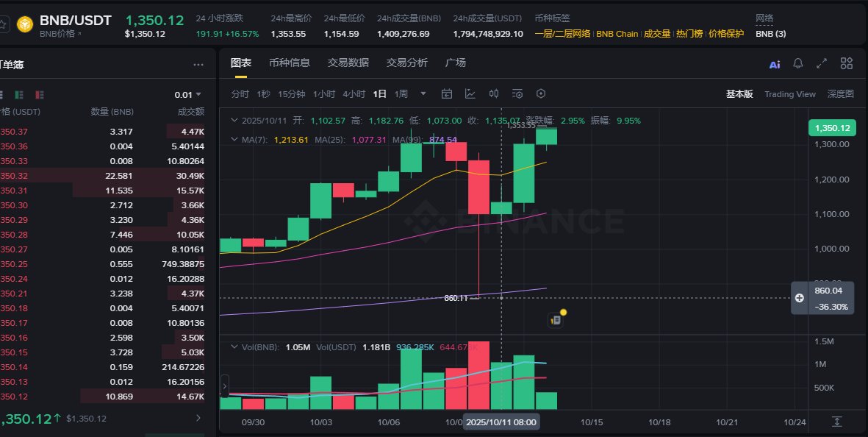Change candlestick chart style icon
This screenshot has height=437, width=868.
click(x=494, y=93)
